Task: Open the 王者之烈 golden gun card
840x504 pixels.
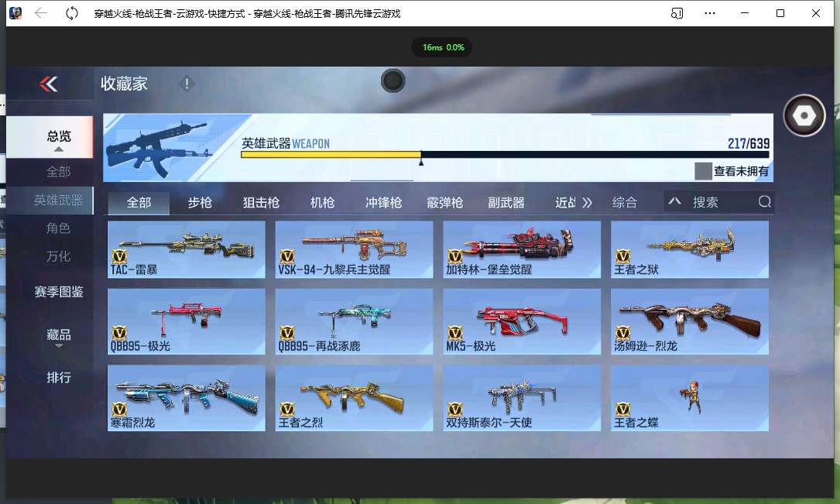Action: [x=354, y=398]
